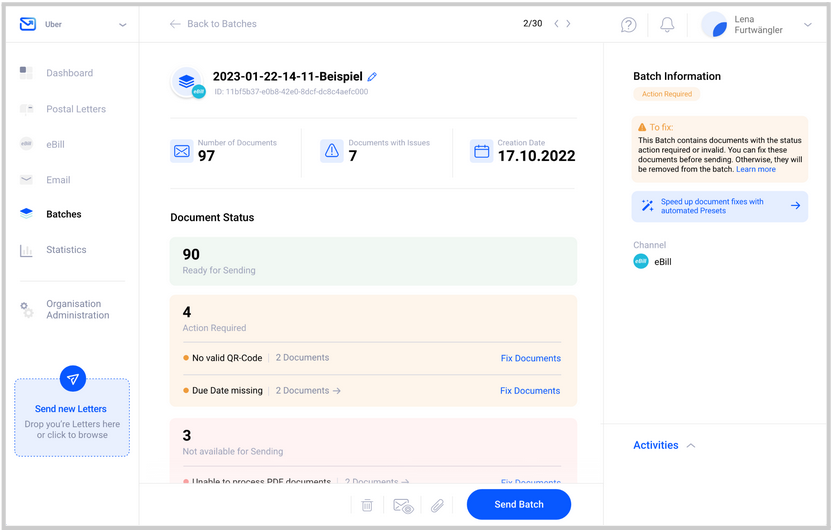The image size is (831, 530).
Task: Click the batch layers eBill badge icon
Action: (x=187, y=83)
